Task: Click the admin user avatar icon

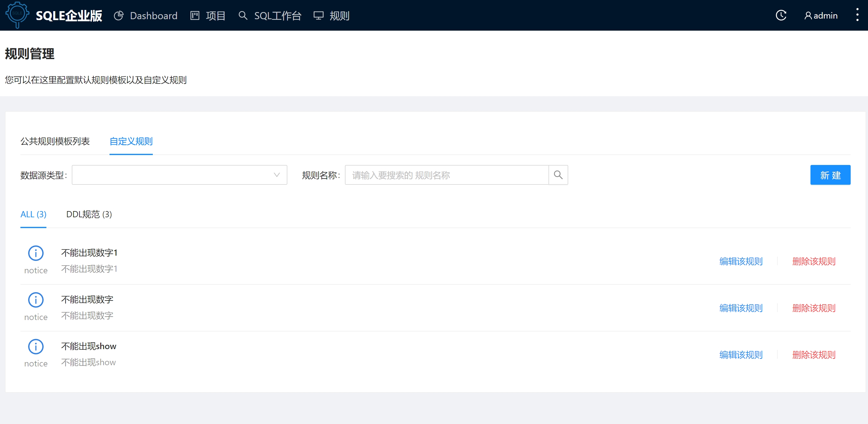Action: click(x=808, y=15)
